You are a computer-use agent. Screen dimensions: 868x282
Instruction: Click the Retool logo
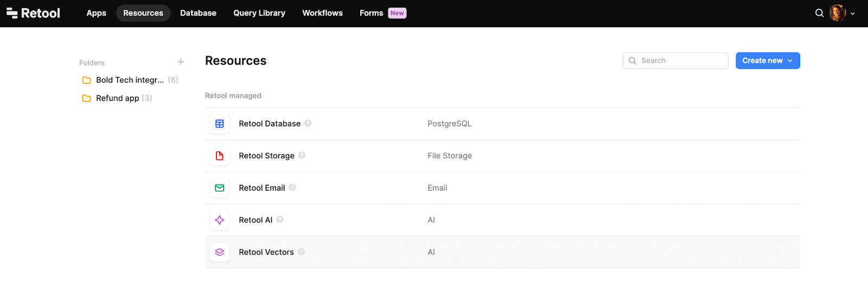33,13
